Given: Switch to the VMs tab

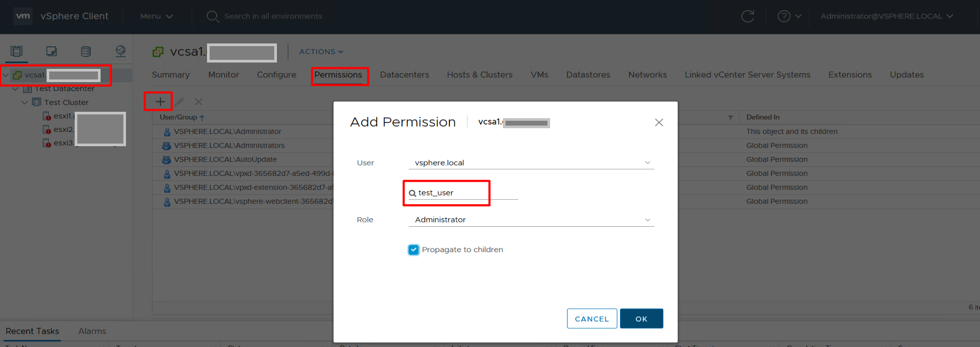Looking at the screenshot, I should click(540, 75).
